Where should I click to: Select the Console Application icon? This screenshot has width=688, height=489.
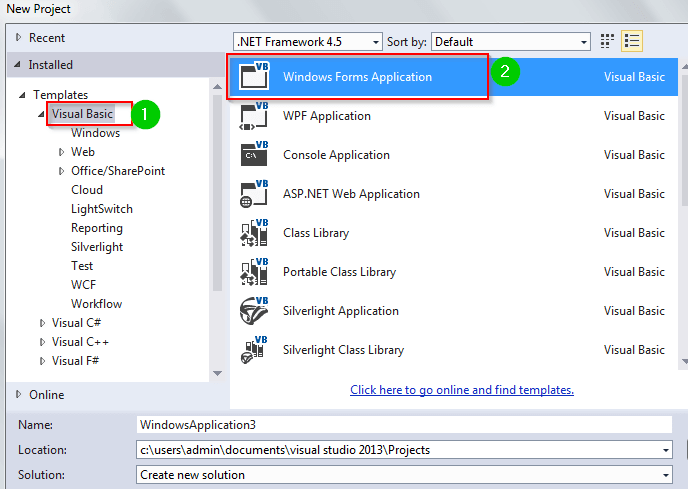point(254,155)
